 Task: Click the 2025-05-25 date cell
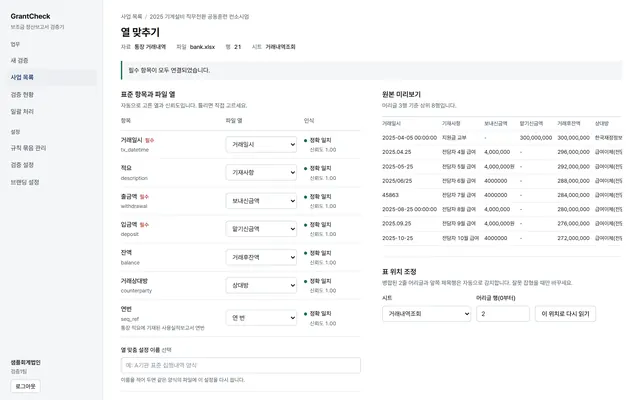click(398, 167)
